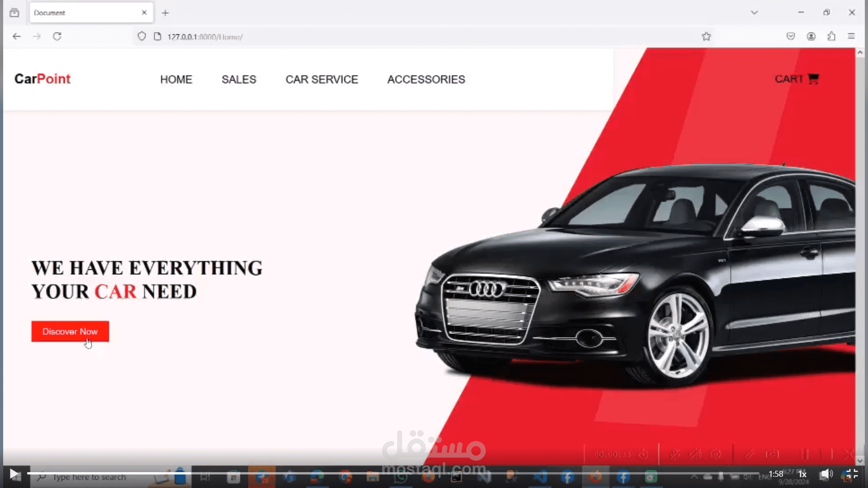Open CAR SERVICE page link

tap(321, 80)
